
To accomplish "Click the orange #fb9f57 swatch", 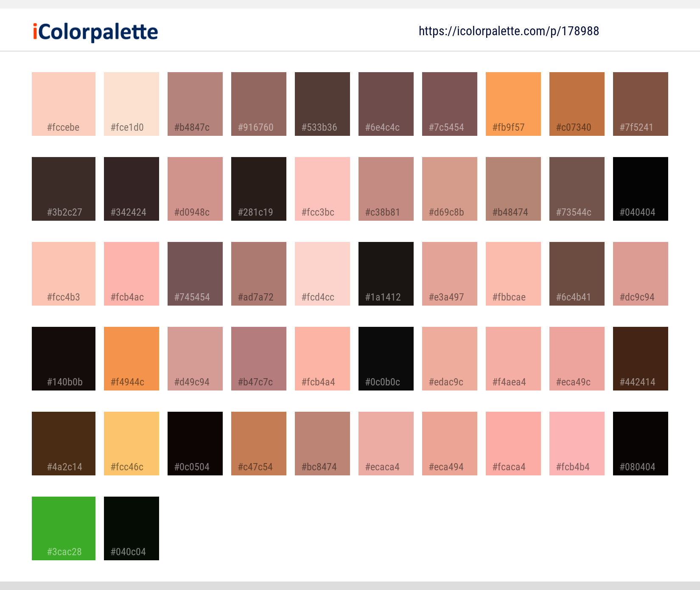I will click(x=513, y=104).
